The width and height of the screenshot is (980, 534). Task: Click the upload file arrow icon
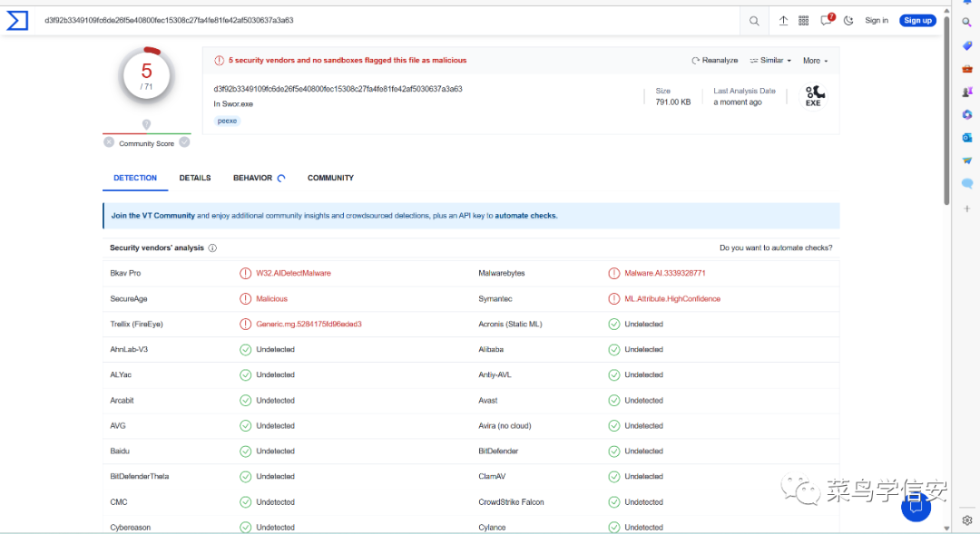pos(783,21)
